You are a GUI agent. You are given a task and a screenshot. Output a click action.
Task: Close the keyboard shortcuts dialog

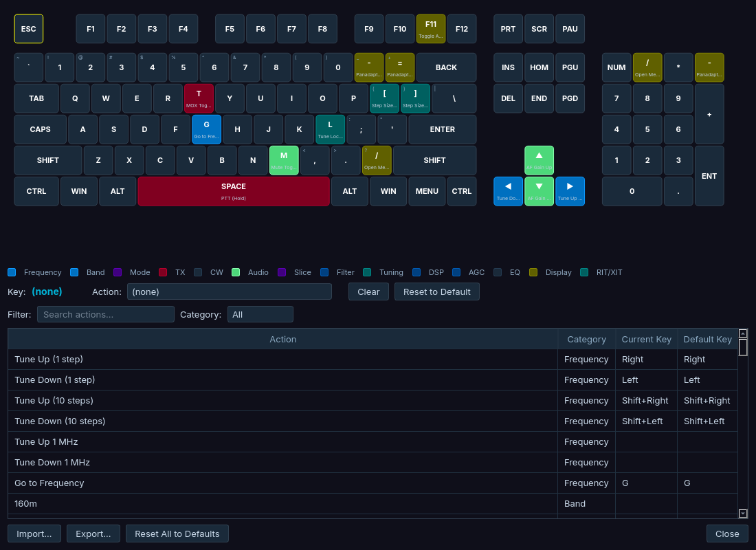click(x=727, y=533)
